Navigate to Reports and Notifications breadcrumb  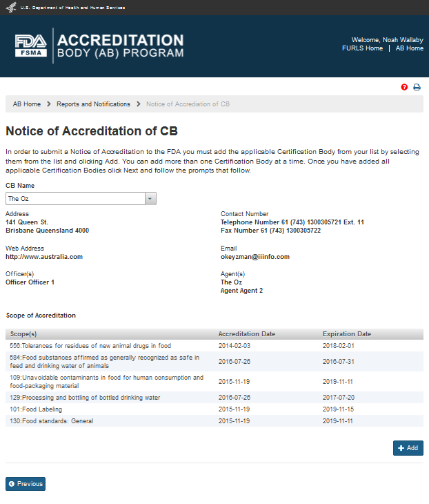click(93, 104)
